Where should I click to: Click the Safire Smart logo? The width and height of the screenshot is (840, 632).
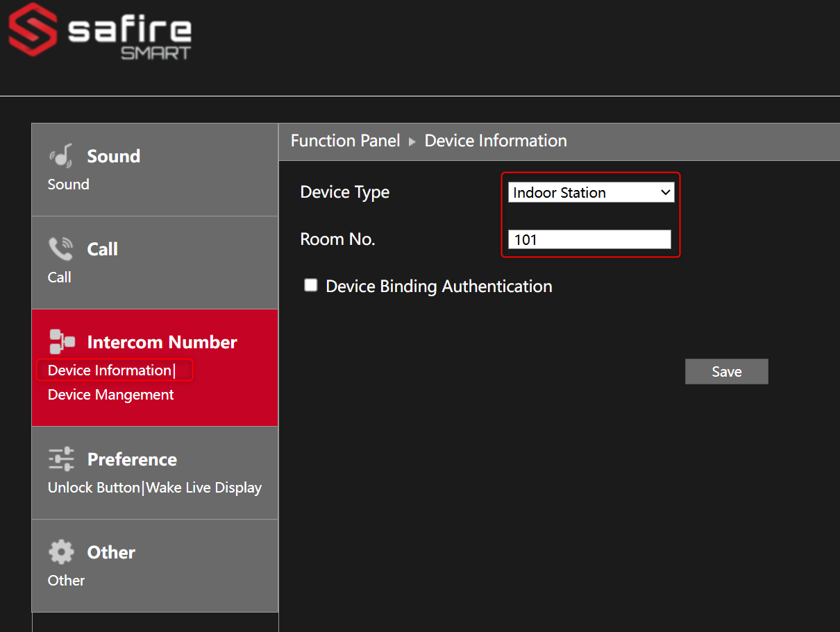[x=99, y=32]
